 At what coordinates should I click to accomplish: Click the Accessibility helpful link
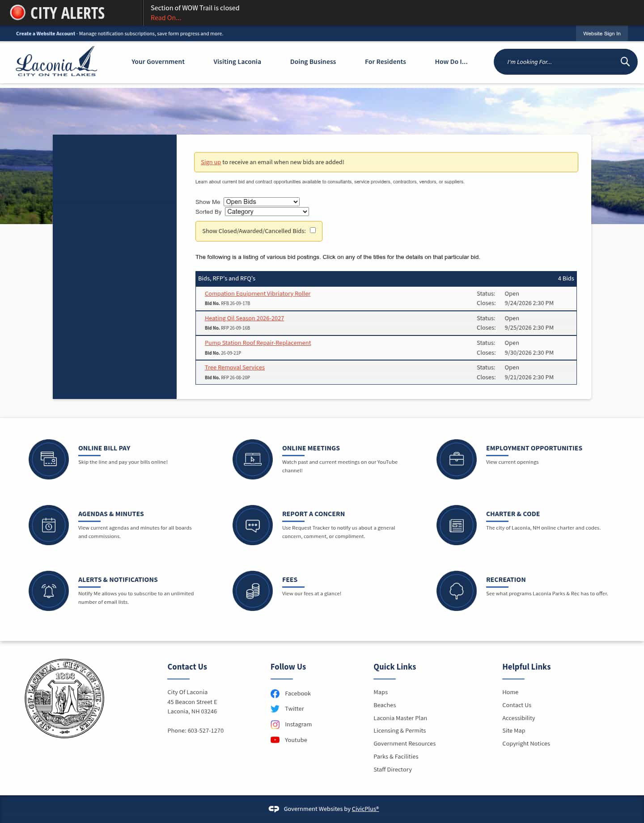tap(518, 718)
